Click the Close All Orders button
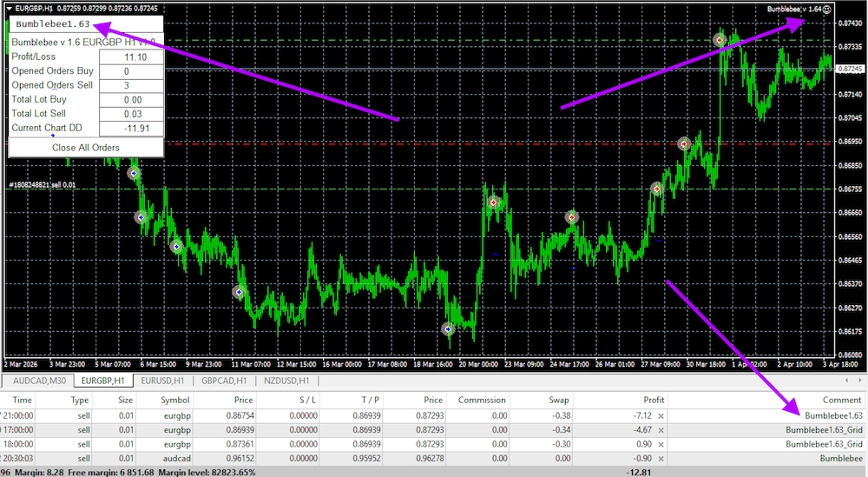 (x=86, y=148)
